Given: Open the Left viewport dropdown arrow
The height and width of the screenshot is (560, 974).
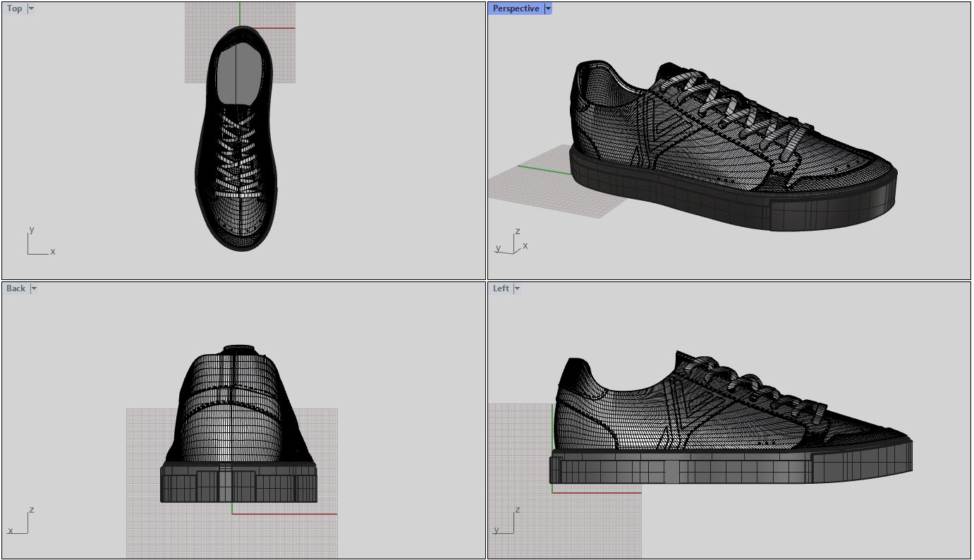Looking at the screenshot, I should [517, 288].
